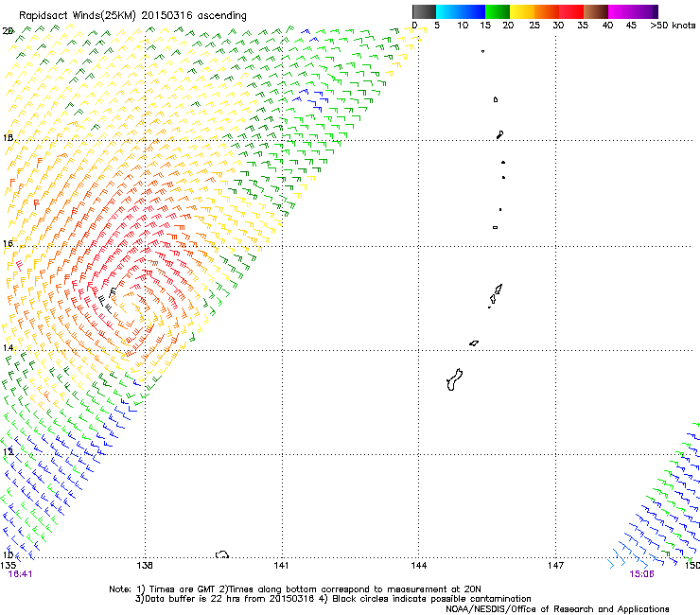The height and width of the screenshot is (615, 700).
Task: Click the yellow 20-25 knots legend swatch
Action: (522, 11)
